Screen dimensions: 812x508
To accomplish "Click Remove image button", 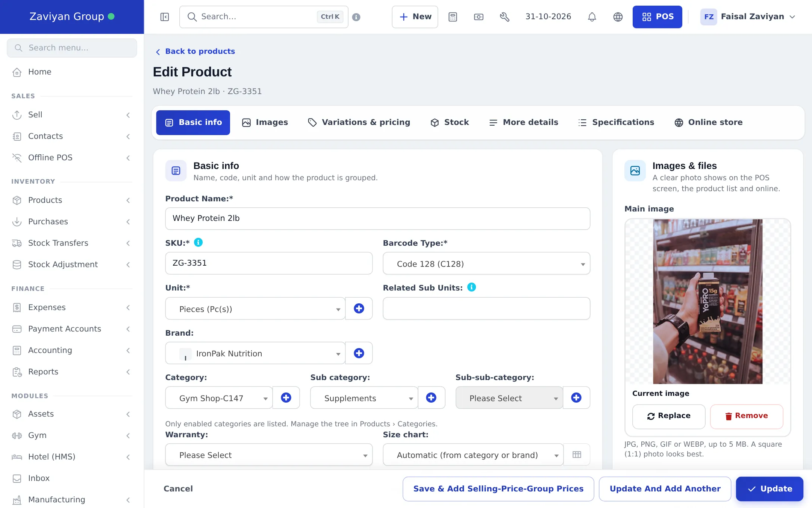I will click(747, 416).
